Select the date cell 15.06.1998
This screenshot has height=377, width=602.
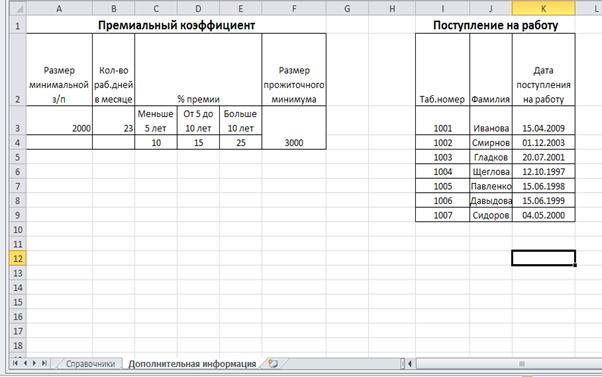544,186
